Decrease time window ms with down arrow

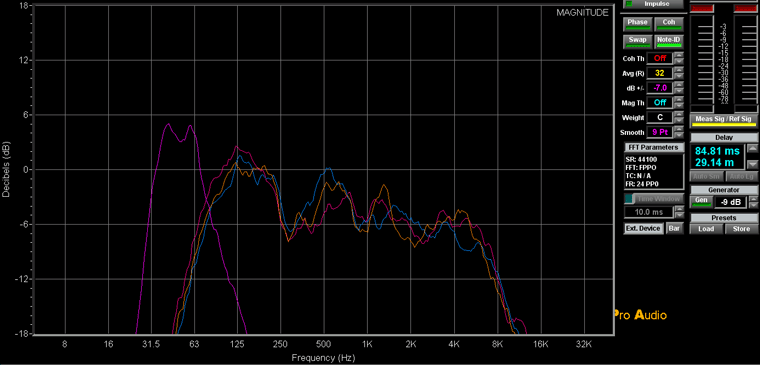(x=679, y=215)
